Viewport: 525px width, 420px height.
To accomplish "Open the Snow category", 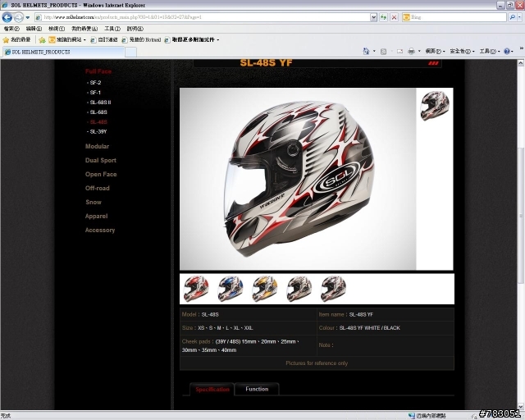I will [94, 203].
